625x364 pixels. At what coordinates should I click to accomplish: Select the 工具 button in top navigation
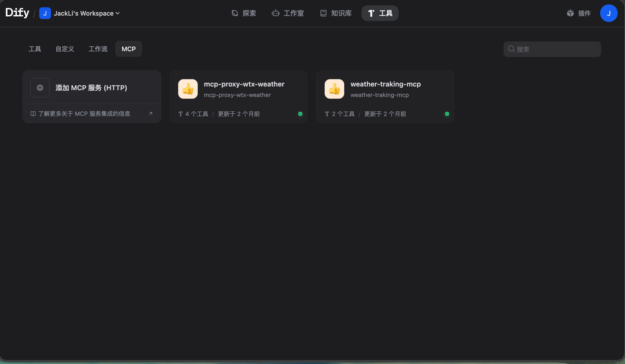[380, 13]
